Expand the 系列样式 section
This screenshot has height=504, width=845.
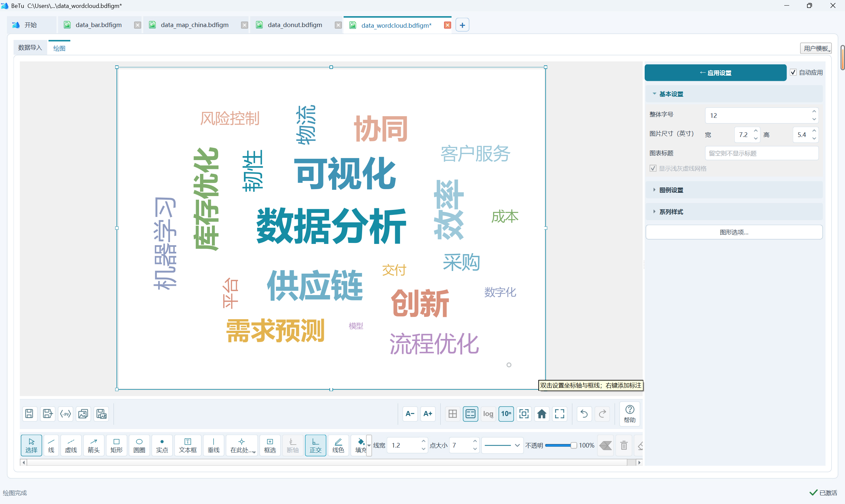tap(734, 212)
